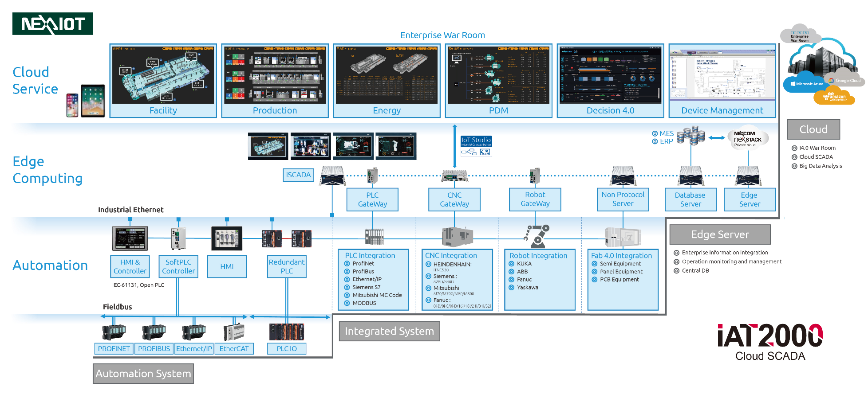Click the iAT2000 Cloud SCADA logo
The width and height of the screenshot is (868, 398).
770,343
